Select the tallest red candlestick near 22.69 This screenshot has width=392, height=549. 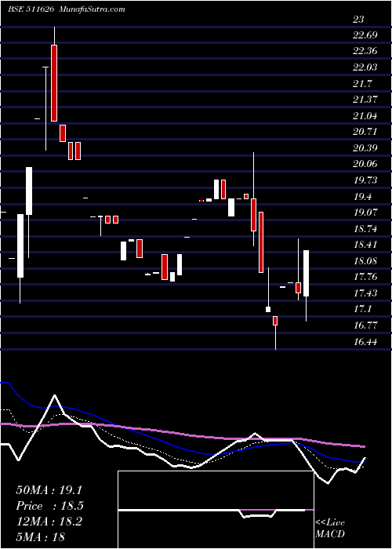coord(54,83)
